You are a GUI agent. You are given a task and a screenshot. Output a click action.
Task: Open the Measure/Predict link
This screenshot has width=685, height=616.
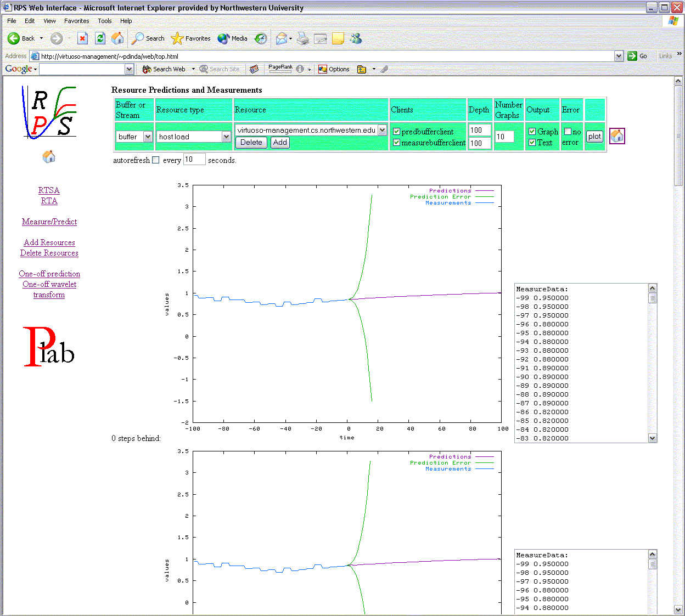[x=49, y=222]
